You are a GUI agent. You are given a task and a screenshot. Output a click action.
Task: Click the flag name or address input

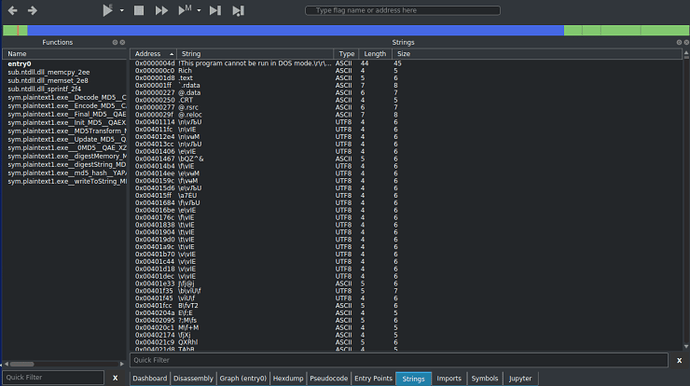[403, 10]
